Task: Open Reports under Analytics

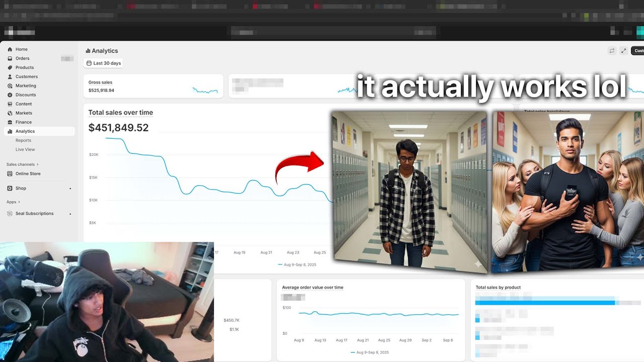Action: pos(23,140)
